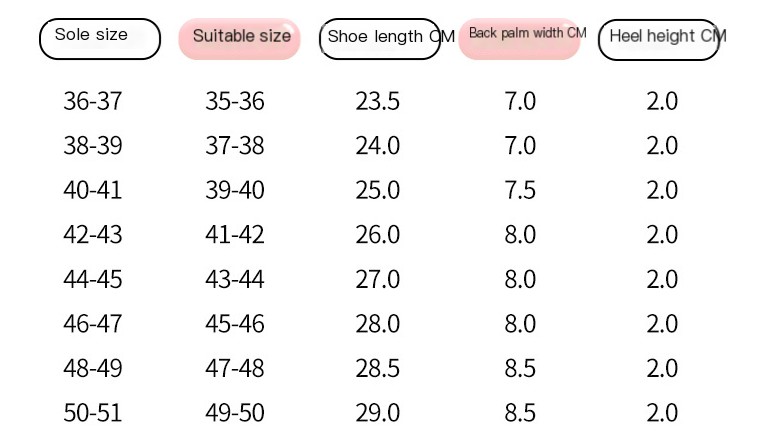
Task: Select shoe length 26.0 value
Action: (x=378, y=235)
